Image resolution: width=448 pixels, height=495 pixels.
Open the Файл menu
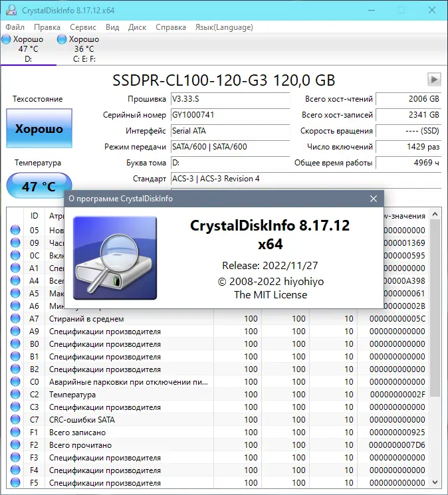pos(15,27)
